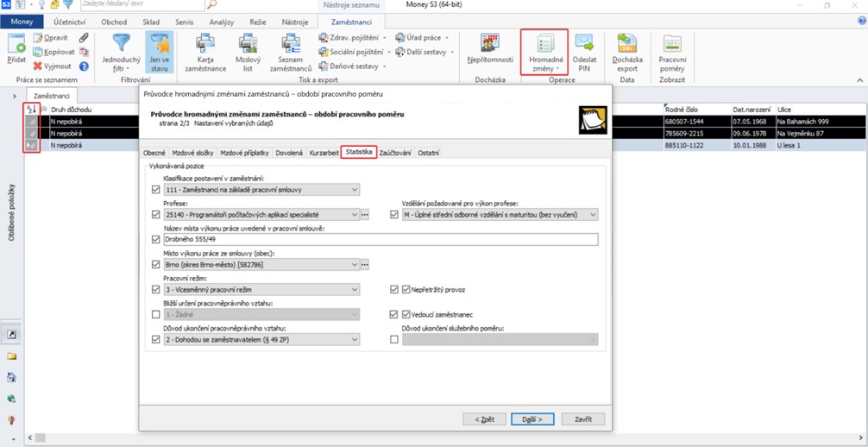Open the Účetnictví ribbon tab

tap(68, 21)
